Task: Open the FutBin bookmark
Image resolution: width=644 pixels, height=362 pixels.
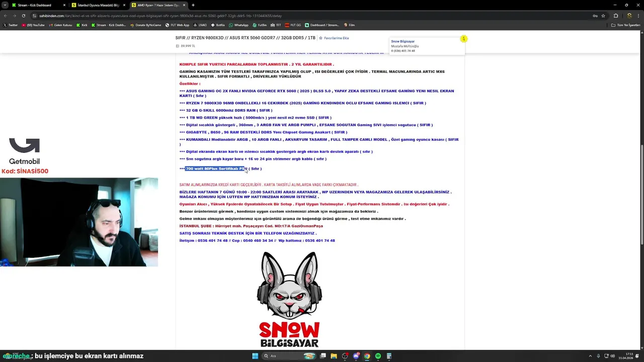Action: point(260,25)
